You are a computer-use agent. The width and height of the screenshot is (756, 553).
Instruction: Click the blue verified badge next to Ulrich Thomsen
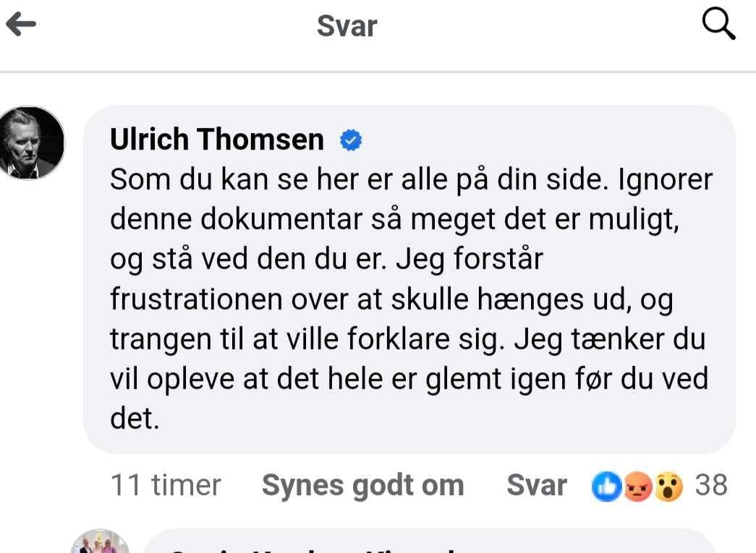click(351, 140)
